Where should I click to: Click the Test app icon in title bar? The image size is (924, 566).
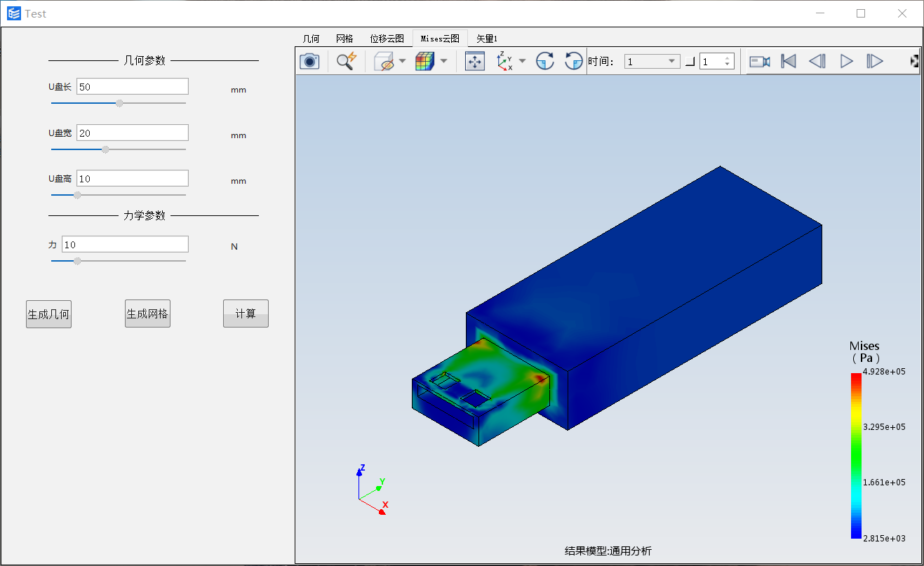[14, 13]
